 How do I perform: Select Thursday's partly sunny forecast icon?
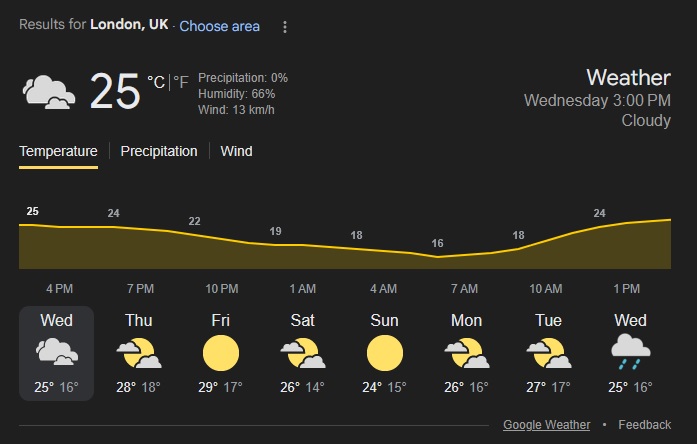click(x=139, y=353)
